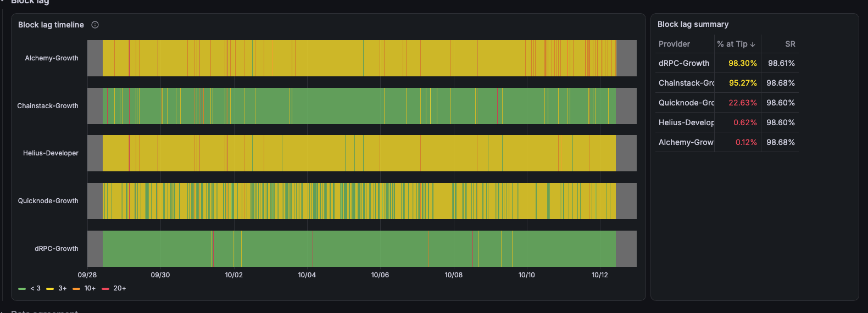Click the Chainstack-Growth timeline row label
Viewport: 868px width, 313px height.
coord(48,106)
